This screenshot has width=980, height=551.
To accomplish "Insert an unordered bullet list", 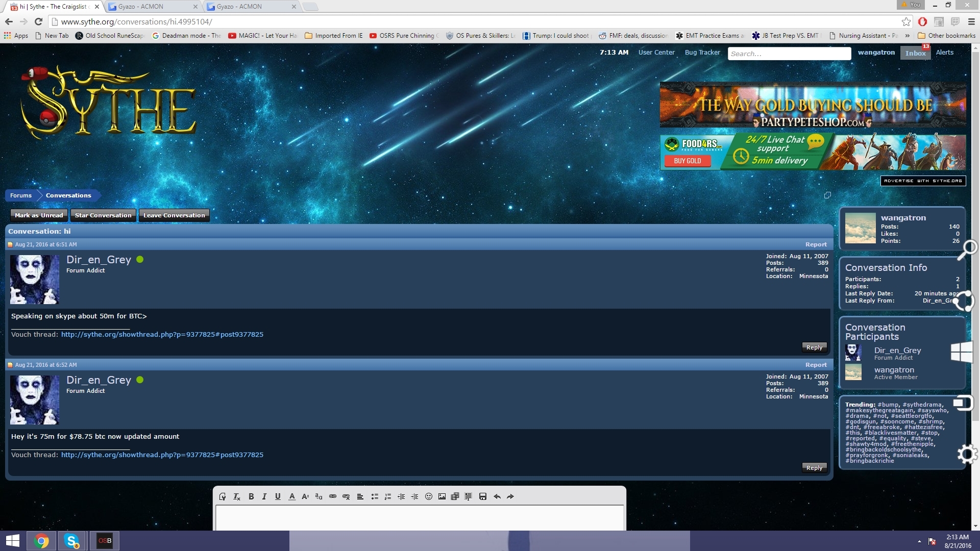I will click(375, 496).
